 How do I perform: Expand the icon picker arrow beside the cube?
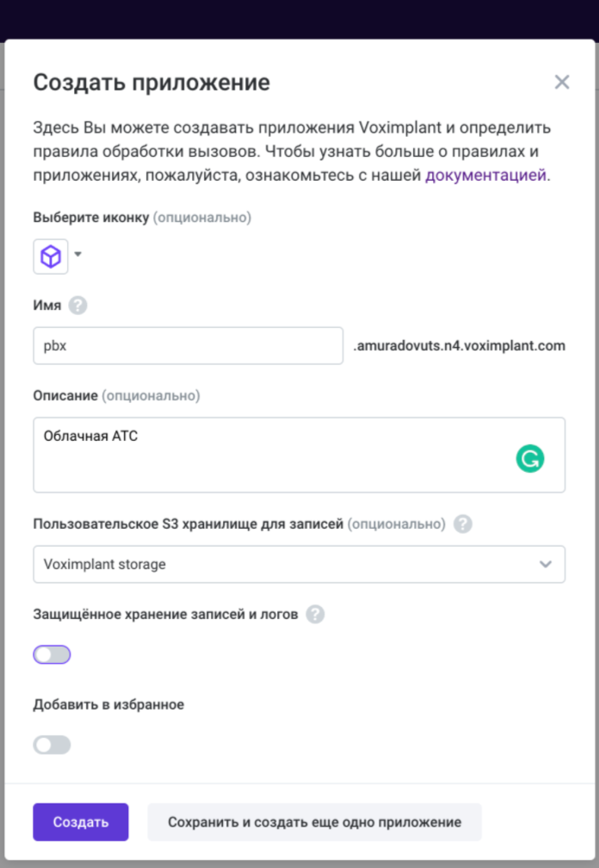point(78,254)
